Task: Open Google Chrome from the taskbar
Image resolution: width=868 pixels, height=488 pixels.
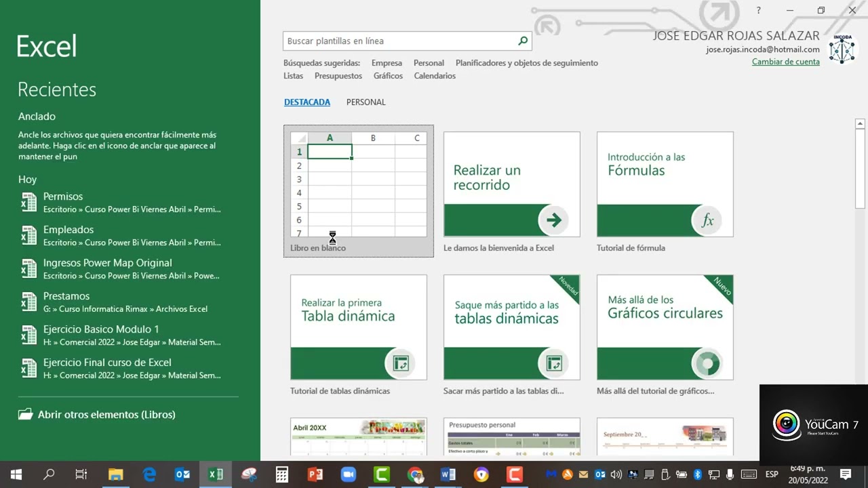Action: [415, 474]
